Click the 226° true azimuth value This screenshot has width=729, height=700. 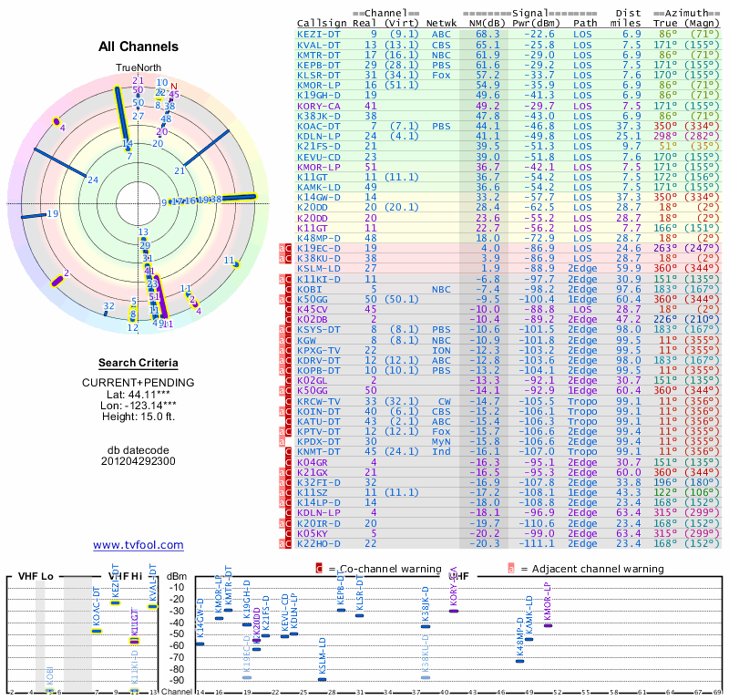(665, 320)
